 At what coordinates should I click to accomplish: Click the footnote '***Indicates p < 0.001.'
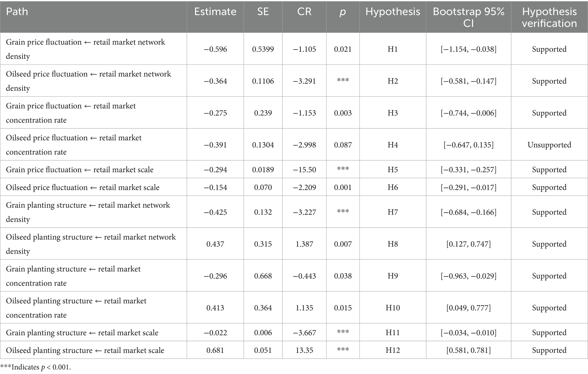pyautogui.click(x=35, y=367)
